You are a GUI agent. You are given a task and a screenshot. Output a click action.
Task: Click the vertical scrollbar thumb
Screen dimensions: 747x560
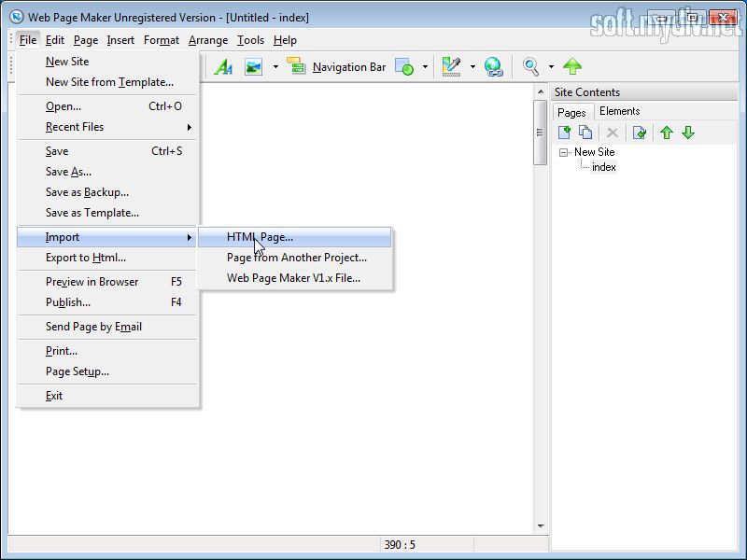click(x=541, y=133)
